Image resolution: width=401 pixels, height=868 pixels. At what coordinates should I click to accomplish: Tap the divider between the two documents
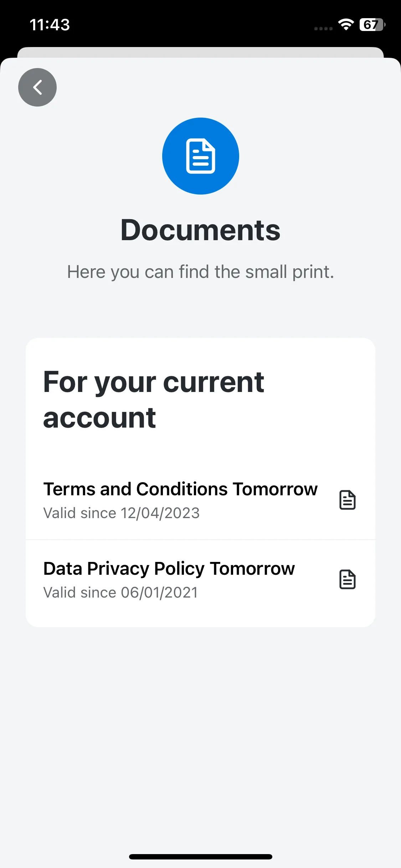tap(200, 540)
